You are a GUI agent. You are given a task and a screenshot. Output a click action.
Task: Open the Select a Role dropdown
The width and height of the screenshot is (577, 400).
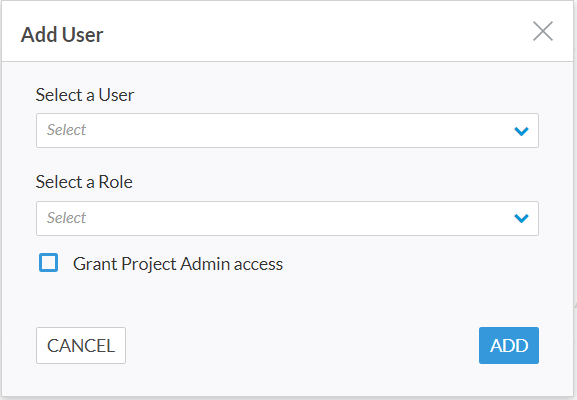tap(287, 219)
